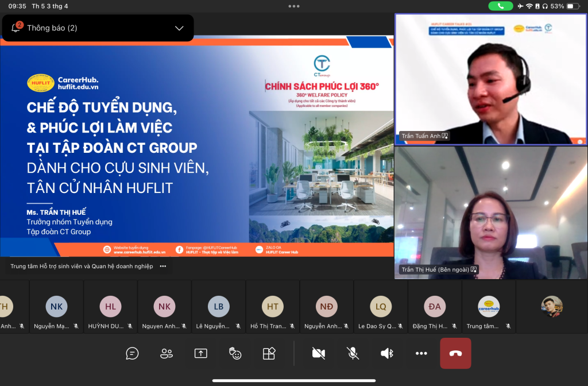Screen dimensions: 588x386
Task: Select Trần Tuấn Anh's video tile
Action: (490, 79)
